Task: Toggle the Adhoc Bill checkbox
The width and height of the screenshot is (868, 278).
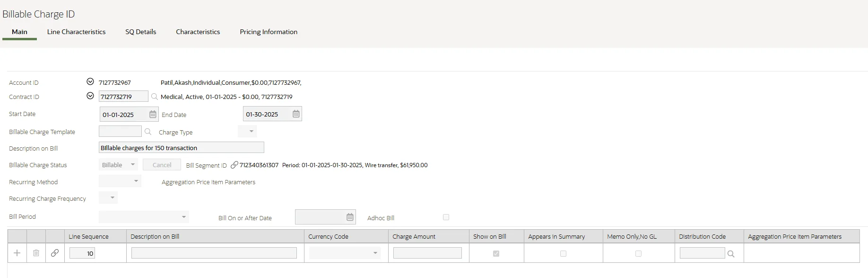Action: point(446,217)
